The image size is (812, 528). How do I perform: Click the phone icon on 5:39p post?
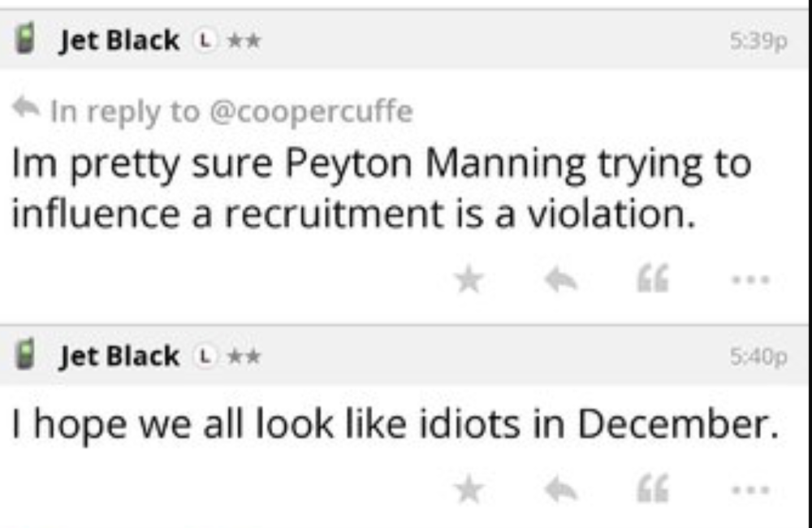(x=26, y=40)
